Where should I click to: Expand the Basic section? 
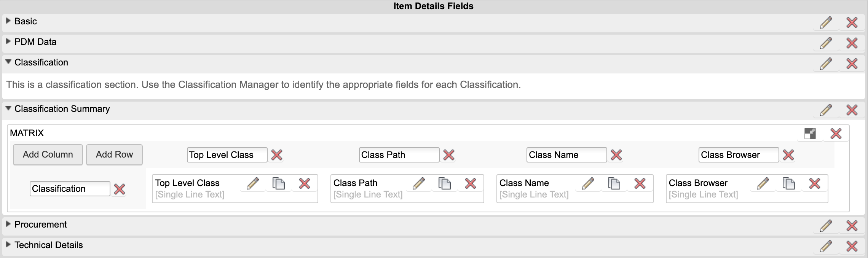8,21
